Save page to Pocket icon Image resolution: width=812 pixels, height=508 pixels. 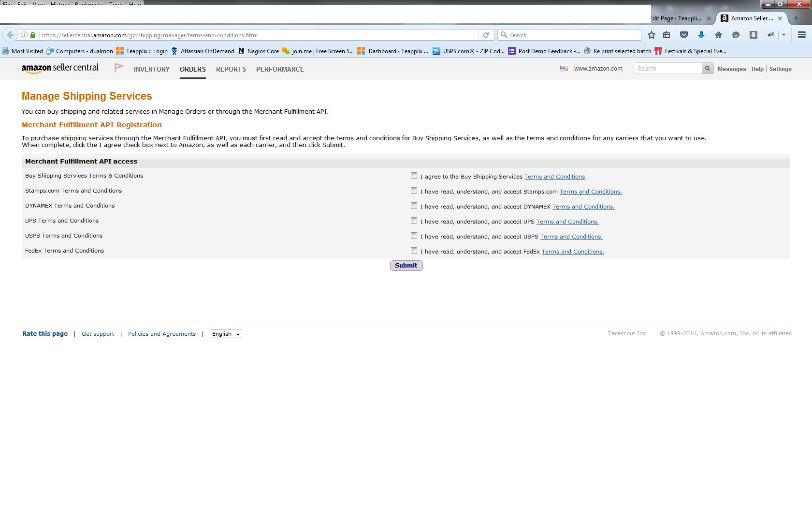click(684, 35)
